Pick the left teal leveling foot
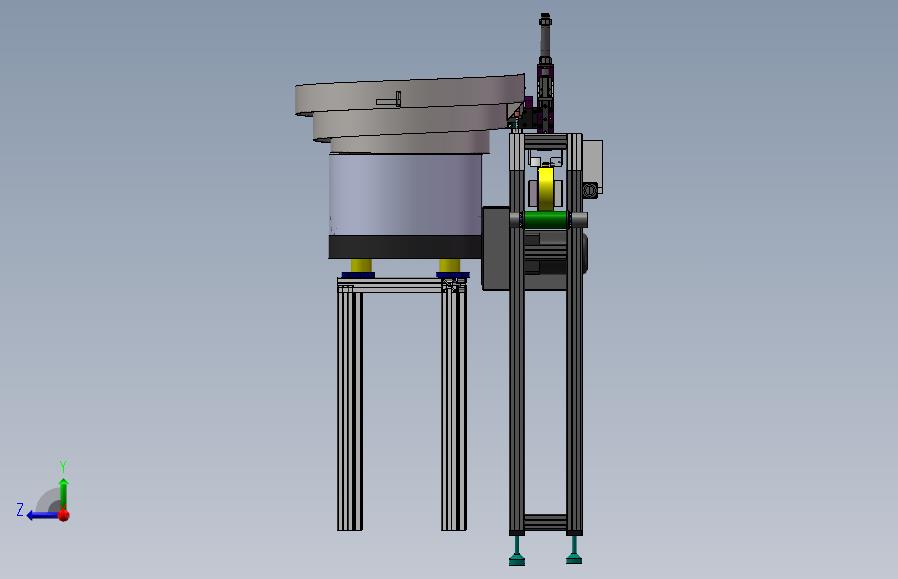898x579 pixels. coord(517,553)
